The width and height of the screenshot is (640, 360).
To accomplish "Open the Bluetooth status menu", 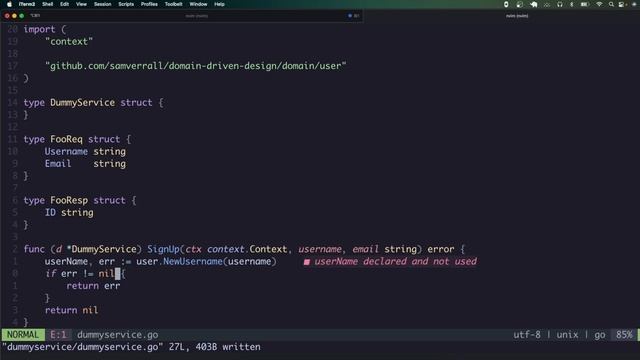I will (571, 4).
